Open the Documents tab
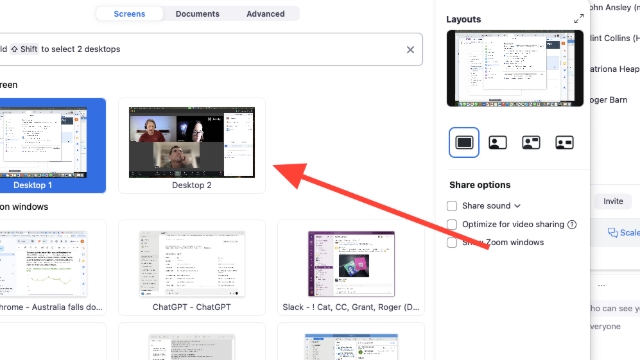The height and width of the screenshot is (360, 640). click(x=198, y=14)
